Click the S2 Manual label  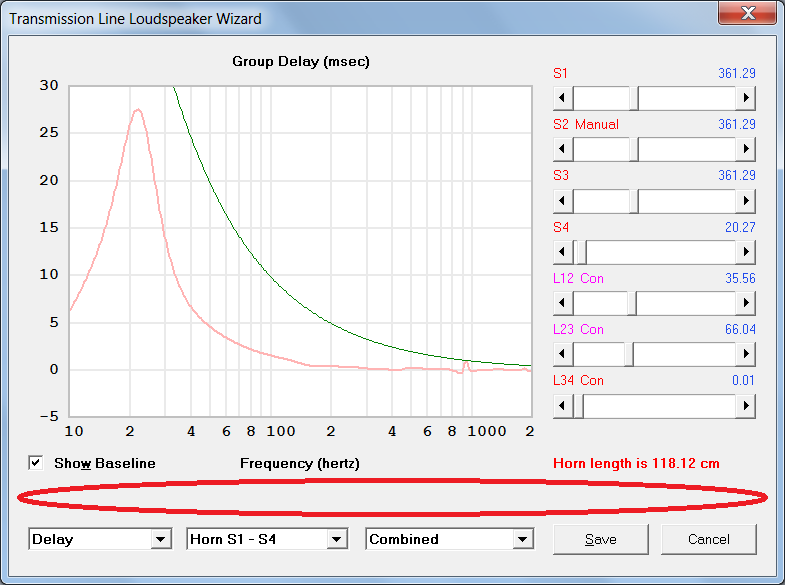pos(586,124)
